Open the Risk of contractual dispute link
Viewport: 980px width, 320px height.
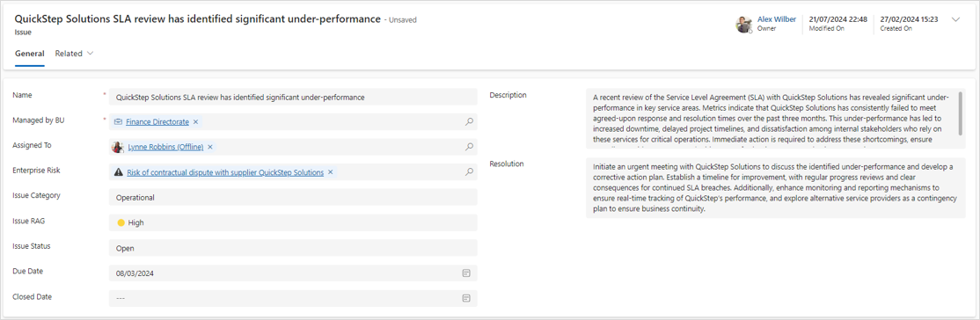[225, 172]
